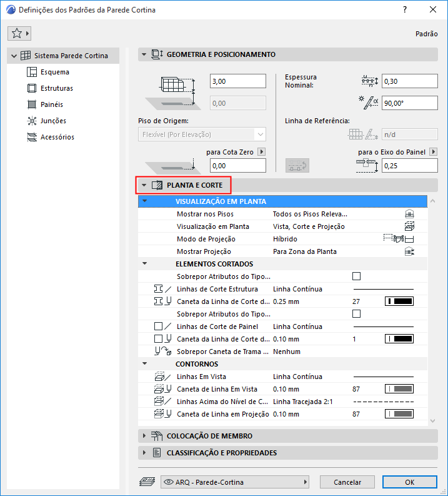Viewport: 448px width, 496px height.
Task: Click Caneta de Linha em Projeção row icon
Action: 162,414
